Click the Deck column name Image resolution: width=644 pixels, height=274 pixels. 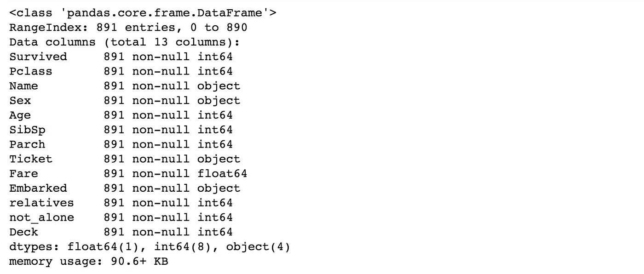click(x=23, y=232)
